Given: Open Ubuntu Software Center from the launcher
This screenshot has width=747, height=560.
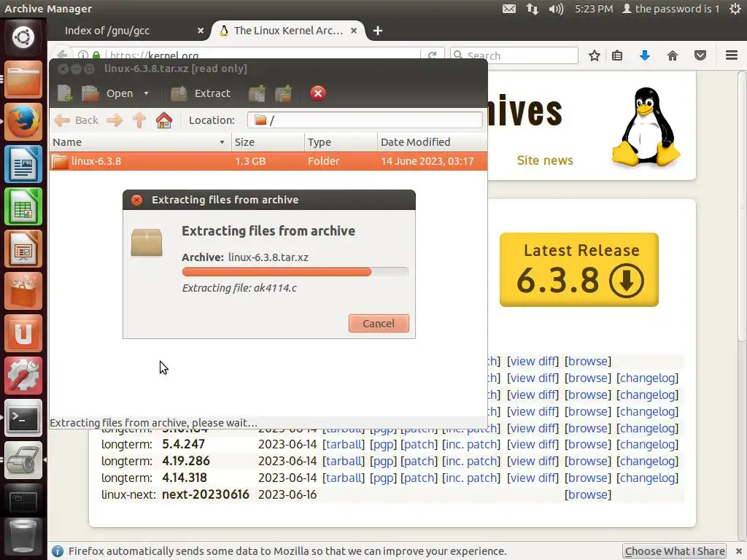Looking at the screenshot, I should coord(23,292).
